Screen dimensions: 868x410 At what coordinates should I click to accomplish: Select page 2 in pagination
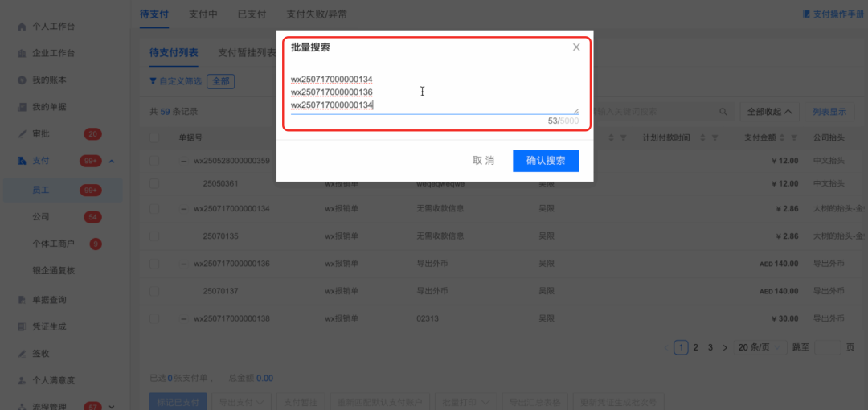[696, 348]
